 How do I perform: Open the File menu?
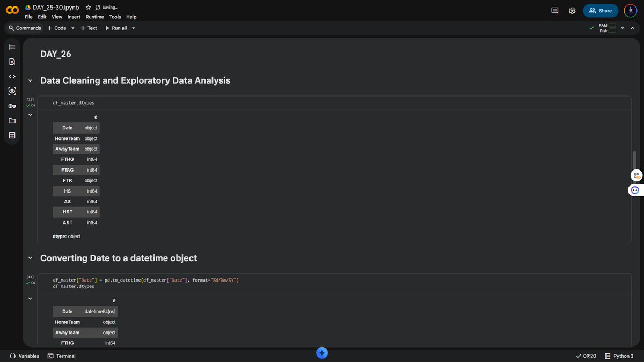(29, 17)
